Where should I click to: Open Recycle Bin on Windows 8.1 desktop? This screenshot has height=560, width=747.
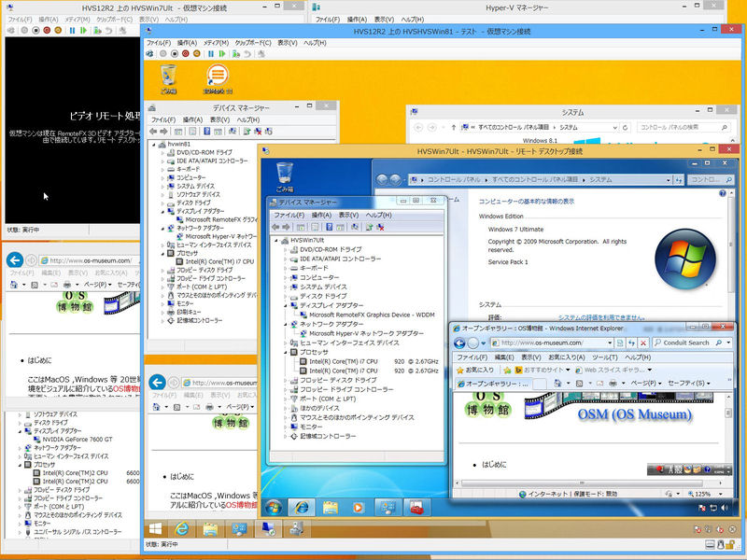pyautogui.click(x=169, y=78)
